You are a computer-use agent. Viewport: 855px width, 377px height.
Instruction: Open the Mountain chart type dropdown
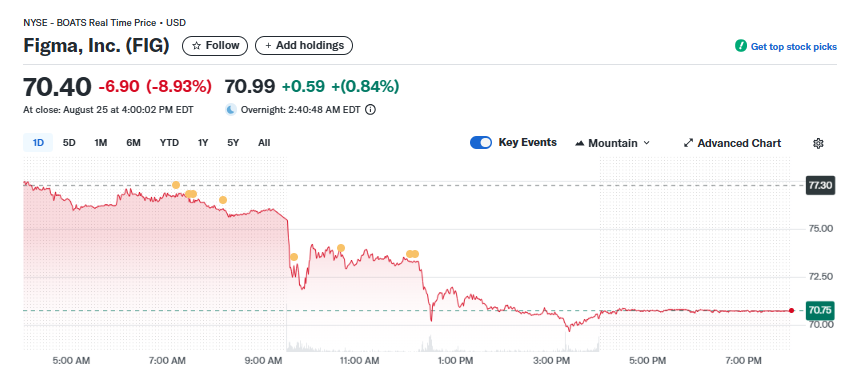(612, 143)
